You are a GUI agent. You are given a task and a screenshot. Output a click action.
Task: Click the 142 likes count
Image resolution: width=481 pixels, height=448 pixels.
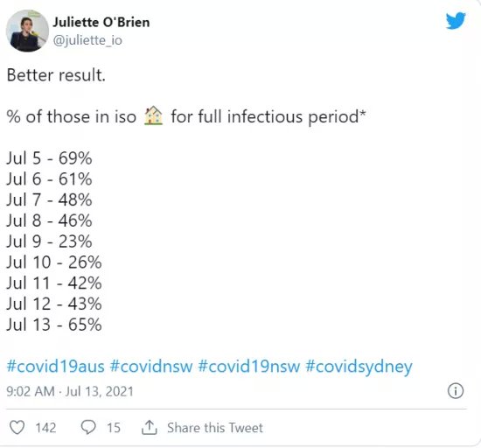pos(45,428)
